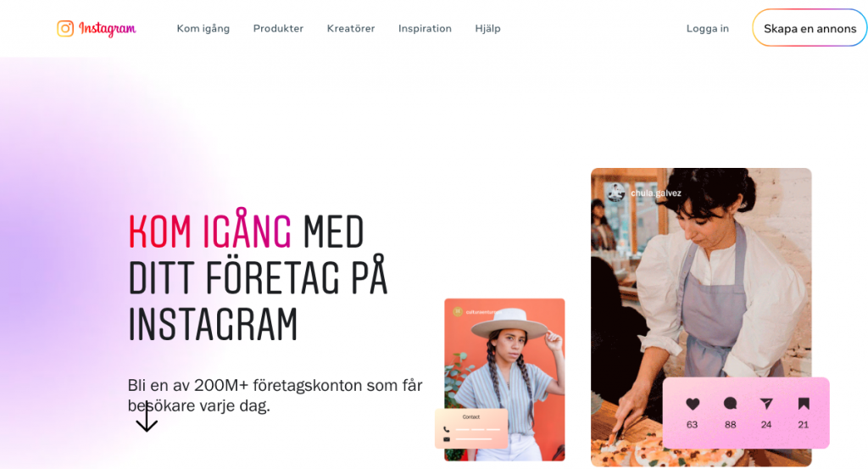Open the Produkter menu
Screen dimensions: 868x469
(x=278, y=28)
